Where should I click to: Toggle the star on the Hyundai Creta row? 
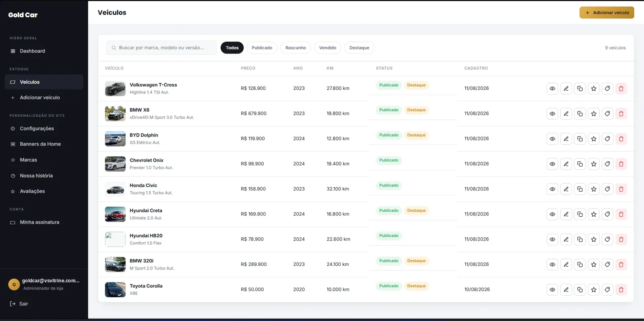click(x=594, y=214)
